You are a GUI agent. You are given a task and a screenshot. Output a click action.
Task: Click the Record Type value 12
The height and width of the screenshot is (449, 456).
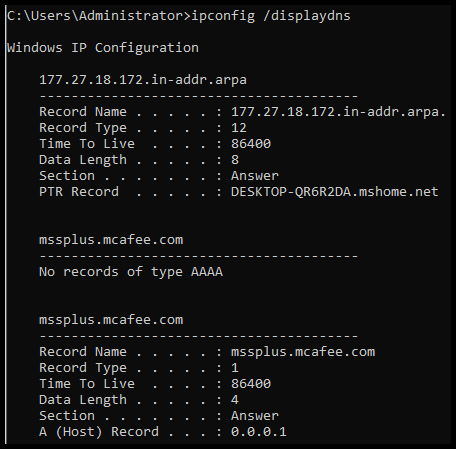(239, 128)
